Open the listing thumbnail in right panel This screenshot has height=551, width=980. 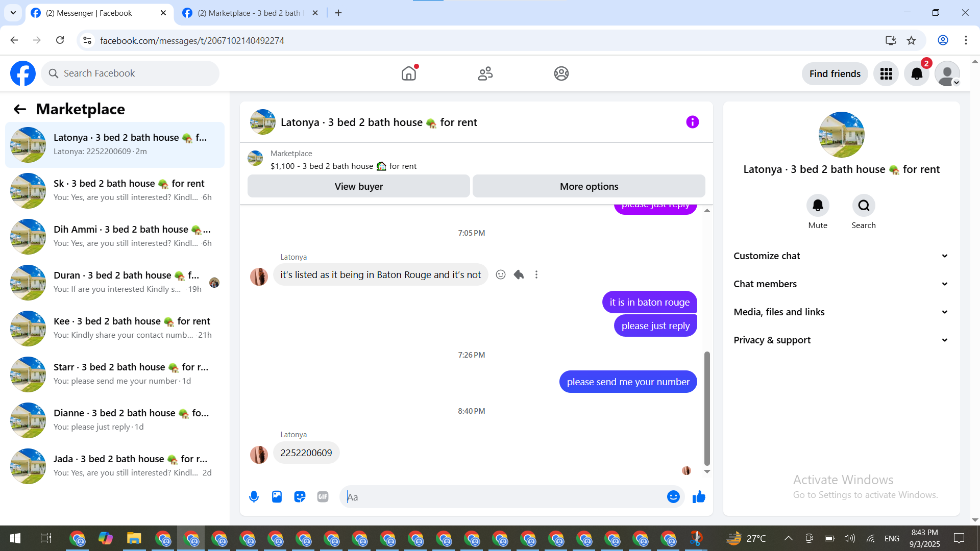click(x=841, y=135)
